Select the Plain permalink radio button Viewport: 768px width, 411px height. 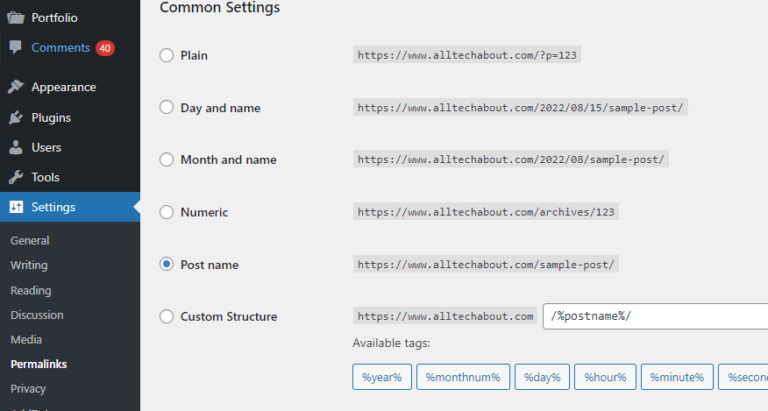(x=167, y=55)
